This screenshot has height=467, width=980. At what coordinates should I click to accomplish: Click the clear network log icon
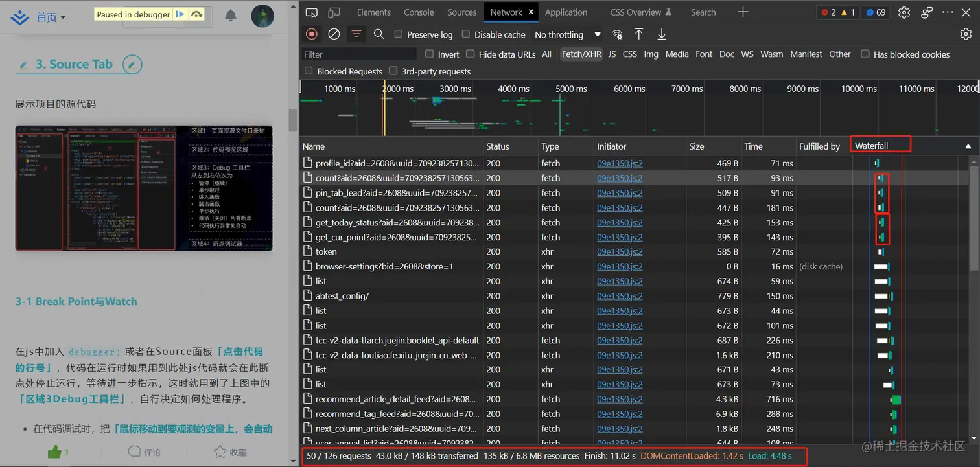334,34
